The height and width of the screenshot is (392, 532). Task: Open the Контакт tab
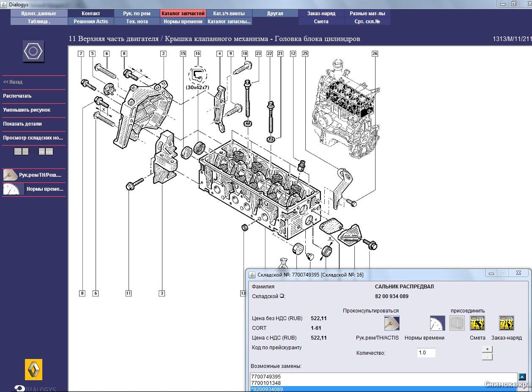pyautogui.click(x=91, y=14)
